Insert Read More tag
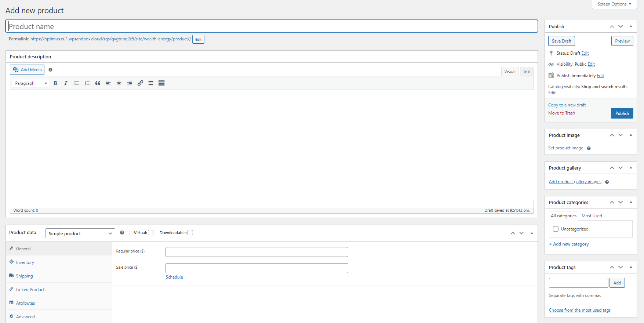The width and height of the screenshot is (644, 323). coord(151,83)
